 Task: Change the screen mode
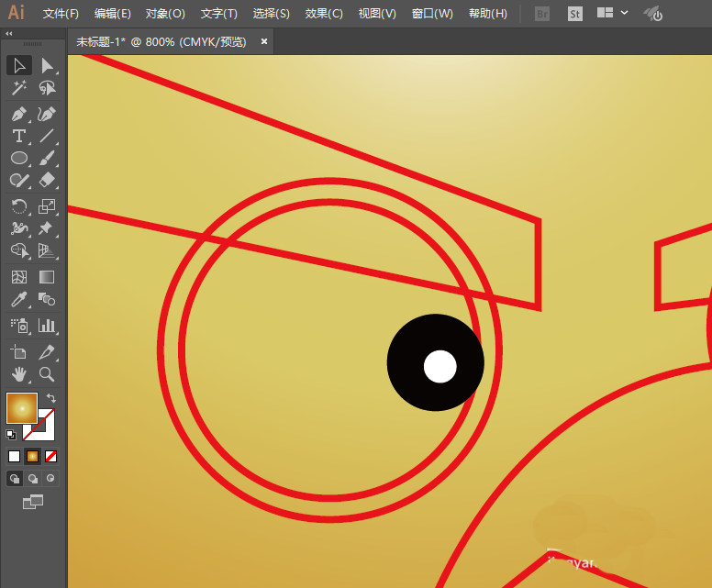[33, 502]
